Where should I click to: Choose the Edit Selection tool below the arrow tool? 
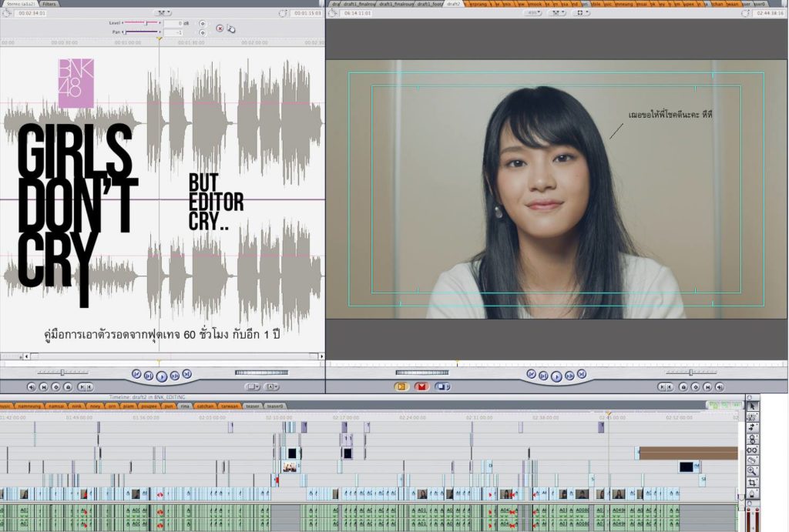pos(752,417)
